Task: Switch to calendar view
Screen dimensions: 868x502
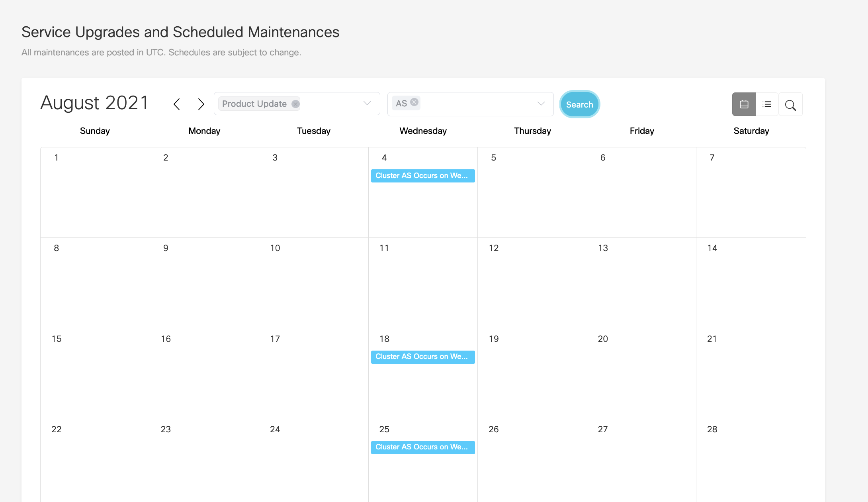Action: 744,104
